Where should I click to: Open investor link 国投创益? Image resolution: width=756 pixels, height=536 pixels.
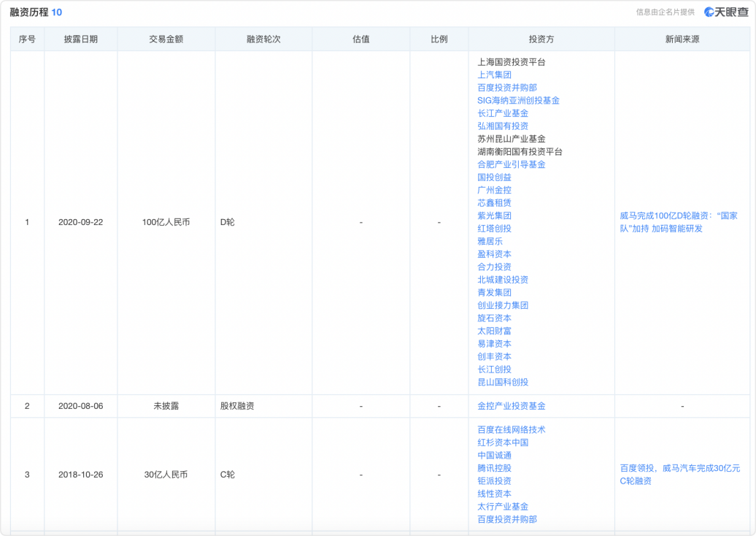494,177
